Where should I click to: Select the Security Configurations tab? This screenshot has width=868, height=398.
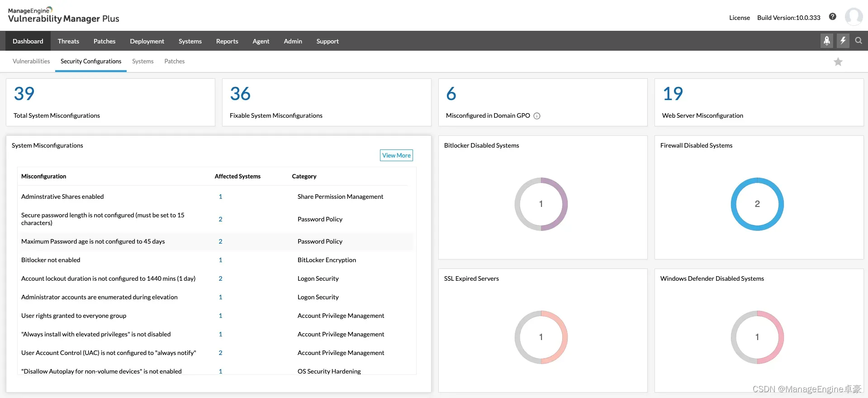pyautogui.click(x=91, y=61)
